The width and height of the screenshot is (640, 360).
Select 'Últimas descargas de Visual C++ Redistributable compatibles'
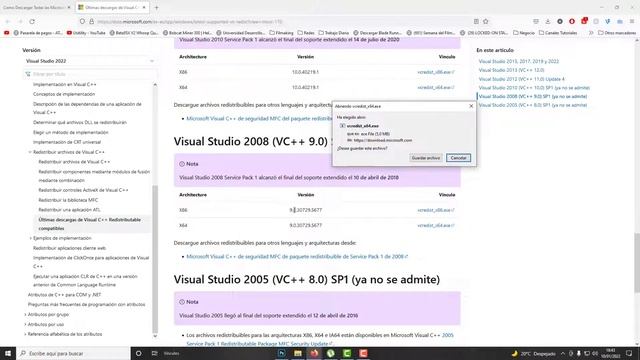(x=89, y=224)
